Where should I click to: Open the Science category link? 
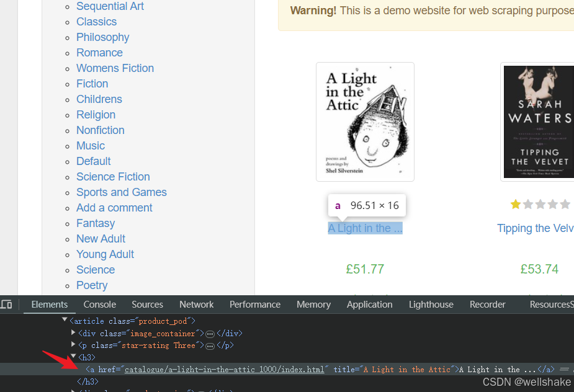point(96,270)
